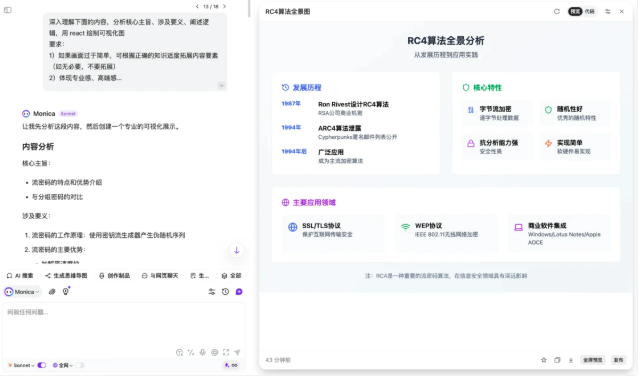Click the swap arrows icon in artifact header
The width and height of the screenshot is (641, 379).
[x=608, y=11]
